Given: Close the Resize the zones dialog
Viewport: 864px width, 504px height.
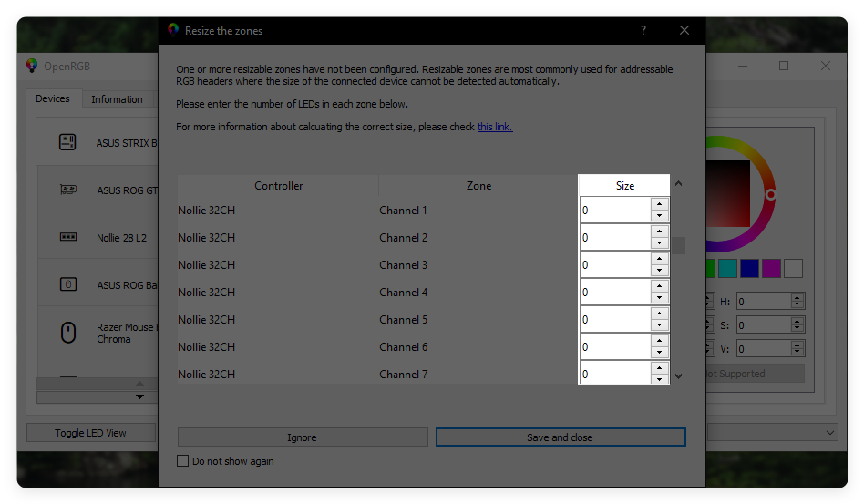Looking at the screenshot, I should click(x=684, y=30).
